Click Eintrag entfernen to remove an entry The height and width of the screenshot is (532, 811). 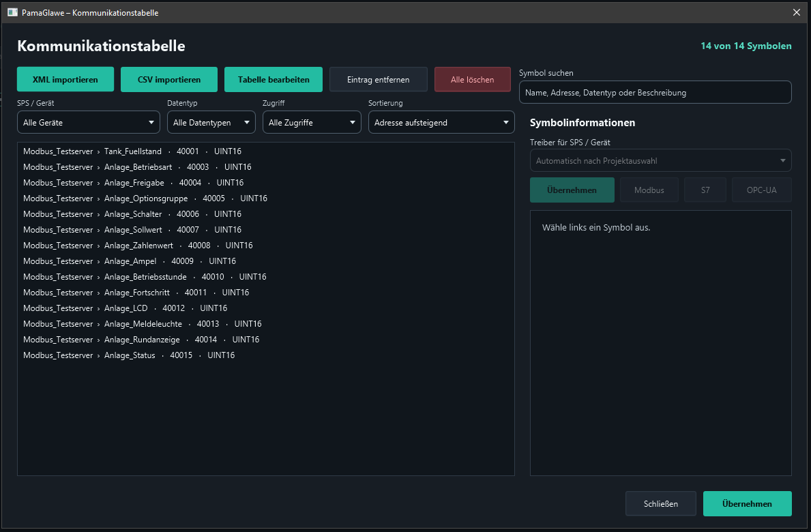click(x=379, y=80)
